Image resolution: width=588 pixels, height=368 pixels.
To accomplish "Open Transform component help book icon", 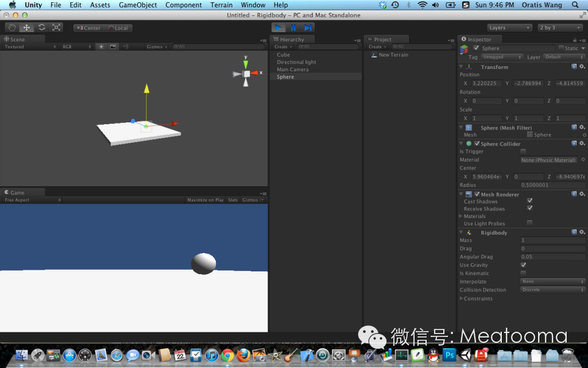I will [x=574, y=67].
